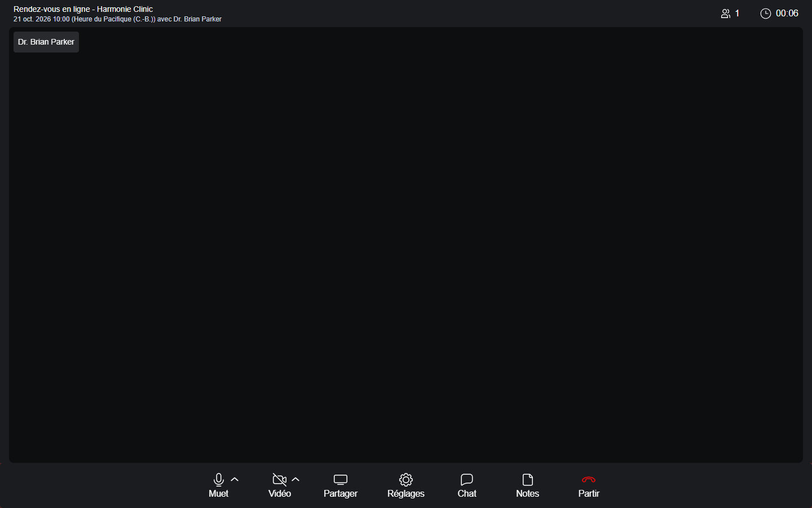Mute the microphone using the mic icon
The height and width of the screenshot is (508, 812).
(219, 480)
